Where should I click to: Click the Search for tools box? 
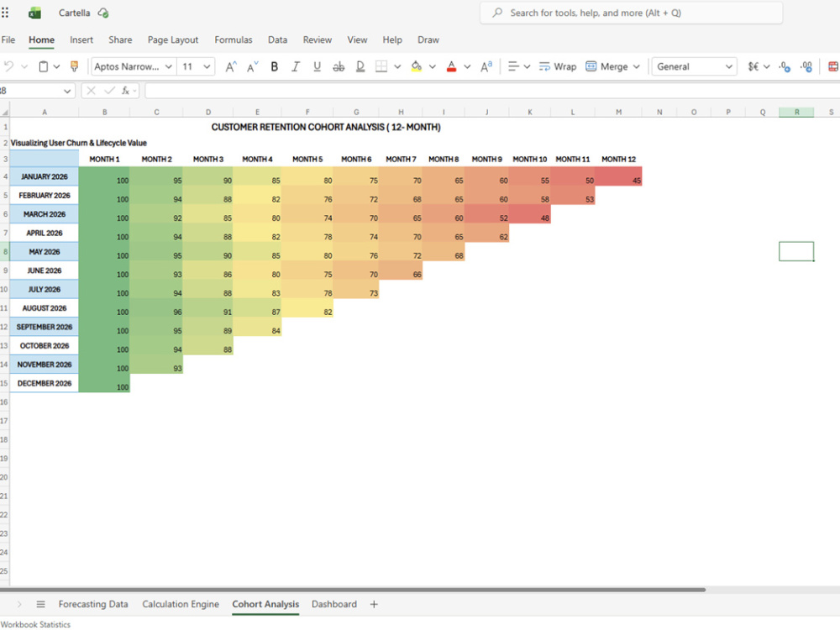[x=631, y=13]
